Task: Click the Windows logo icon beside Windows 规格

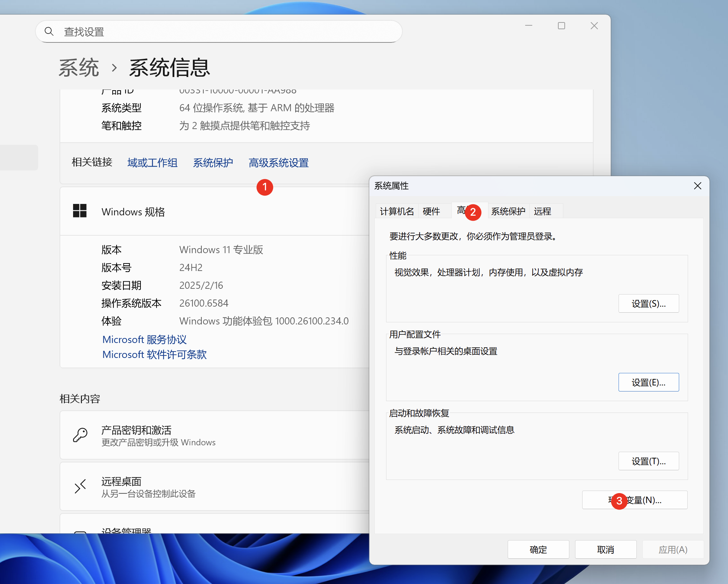Action: [80, 211]
